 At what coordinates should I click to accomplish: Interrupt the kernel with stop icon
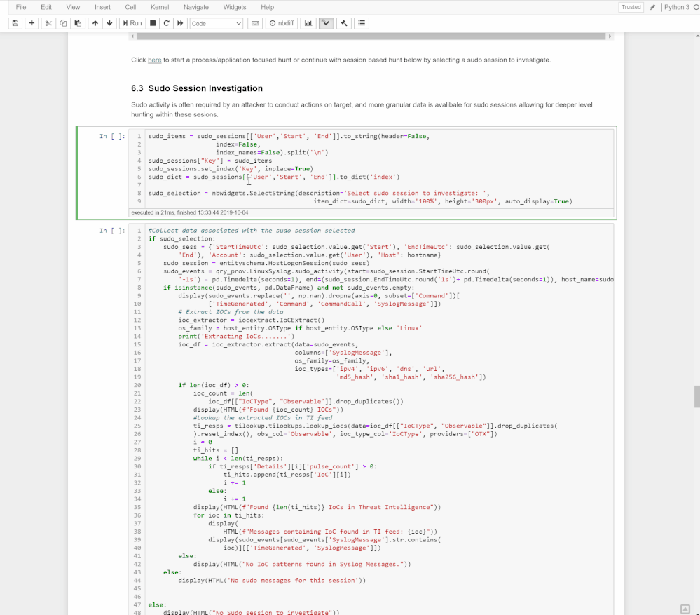tap(153, 23)
